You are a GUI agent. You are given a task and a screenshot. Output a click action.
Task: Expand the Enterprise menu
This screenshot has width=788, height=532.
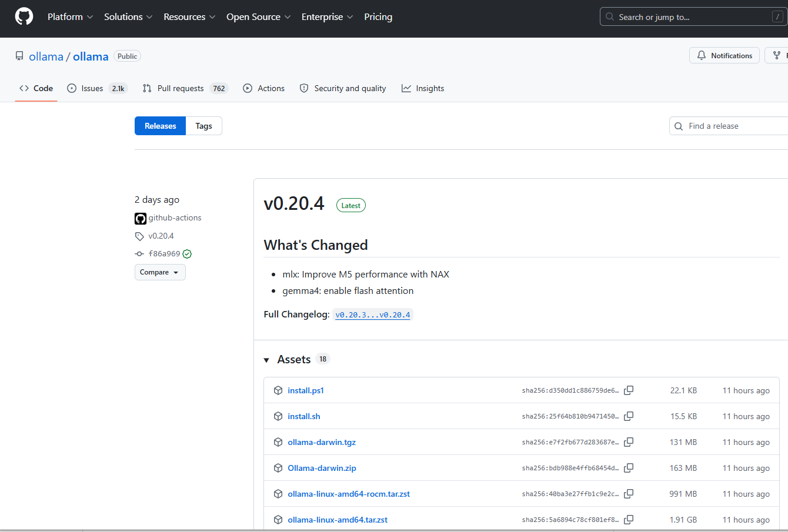pos(327,17)
